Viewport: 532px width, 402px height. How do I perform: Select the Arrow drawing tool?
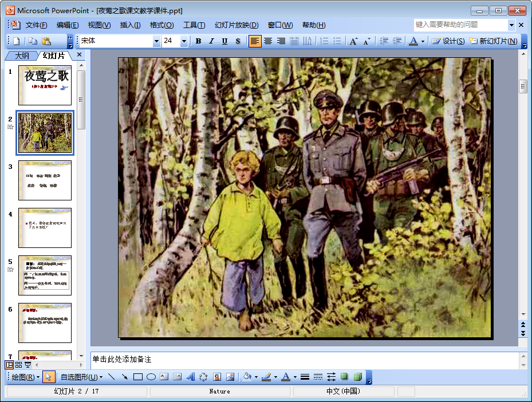click(124, 377)
